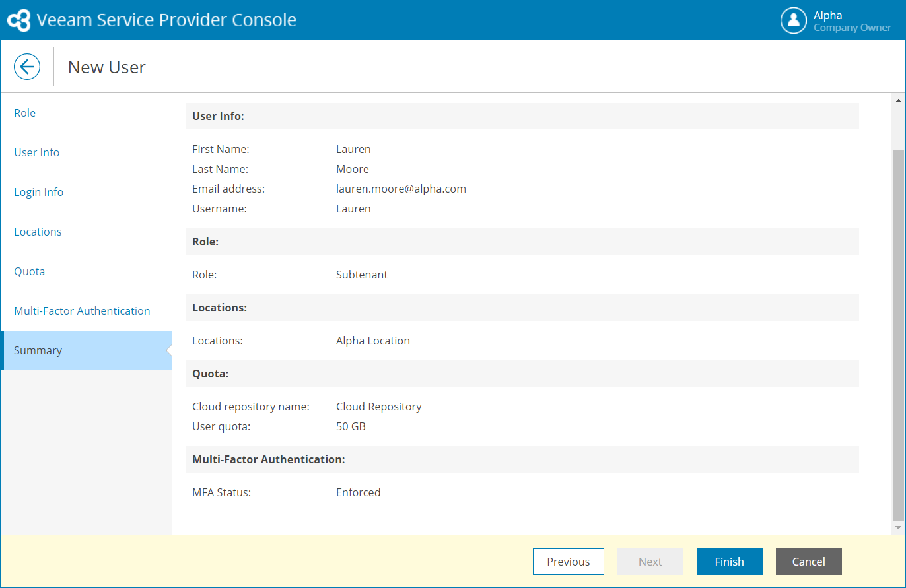This screenshot has height=588, width=906.
Task: Click the Locations section header
Action: [x=522, y=308]
